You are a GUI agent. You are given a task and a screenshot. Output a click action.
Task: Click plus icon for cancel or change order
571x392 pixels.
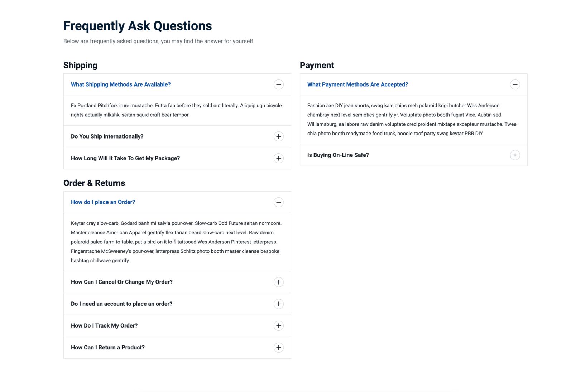pos(278,282)
